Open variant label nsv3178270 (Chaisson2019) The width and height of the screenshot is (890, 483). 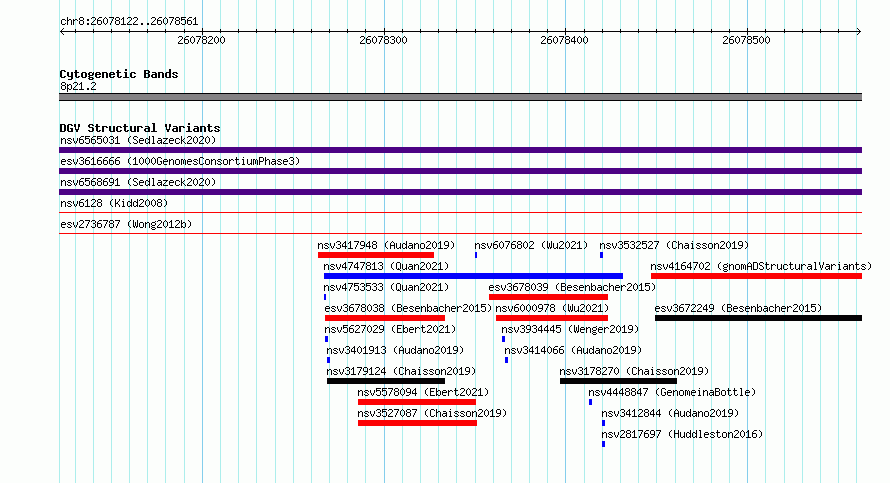(635, 371)
